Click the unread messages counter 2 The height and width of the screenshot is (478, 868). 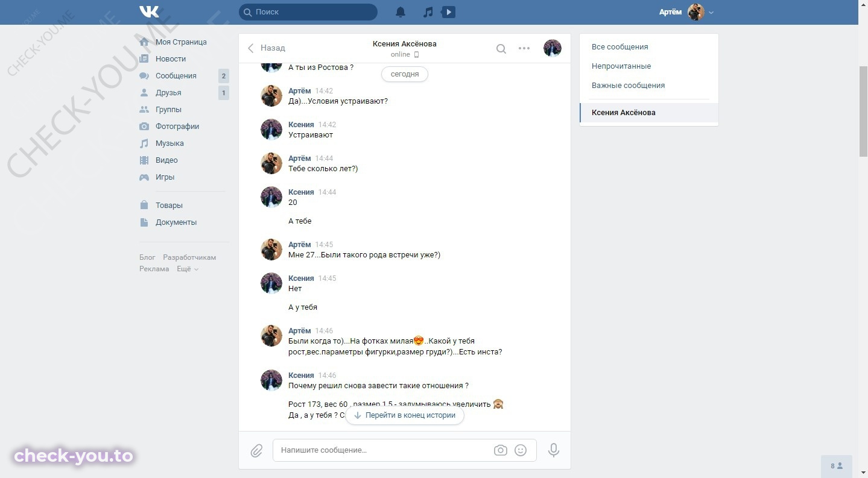224,76
